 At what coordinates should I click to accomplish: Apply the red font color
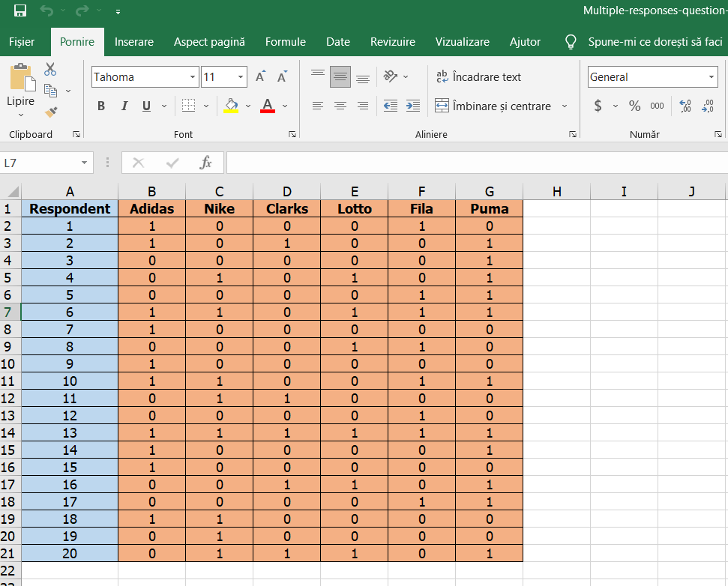tap(268, 106)
